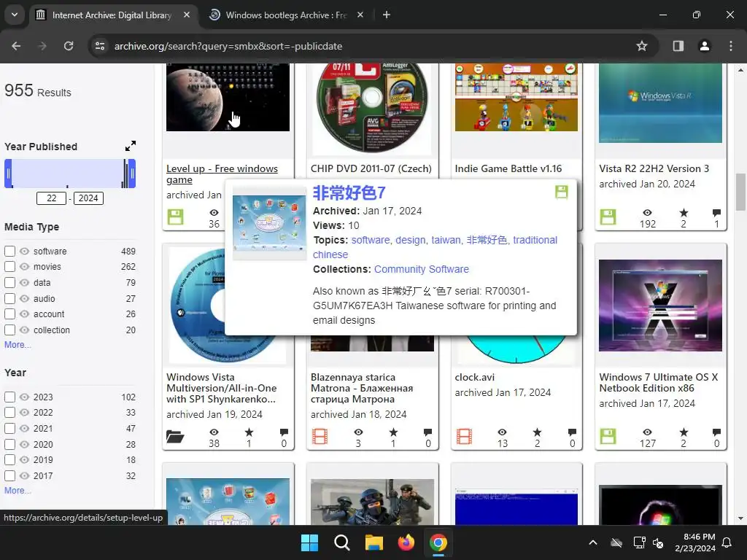Click film icon on clock.avi card
Image resolution: width=747 pixels, height=560 pixels.
pos(464,436)
